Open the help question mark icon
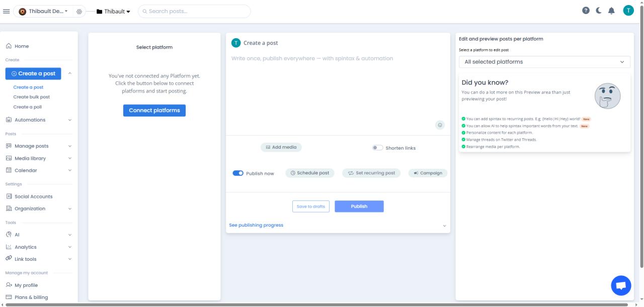 586,11
